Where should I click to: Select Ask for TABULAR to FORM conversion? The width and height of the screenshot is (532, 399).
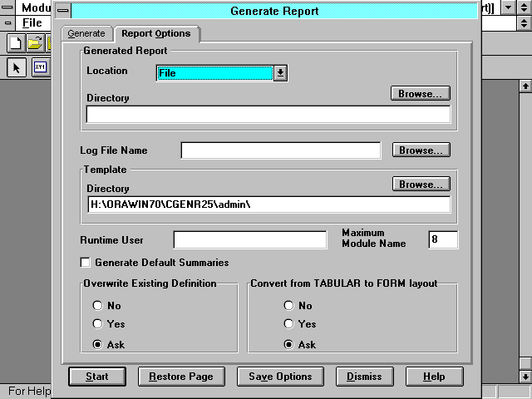tap(289, 344)
